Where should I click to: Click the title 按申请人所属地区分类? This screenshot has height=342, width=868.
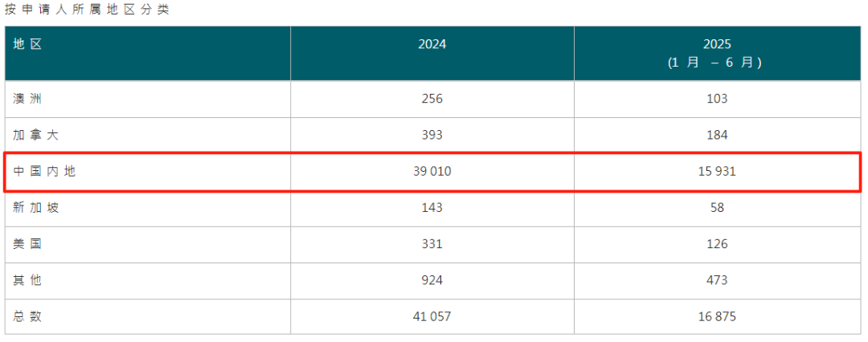click(x=87, y=10)
